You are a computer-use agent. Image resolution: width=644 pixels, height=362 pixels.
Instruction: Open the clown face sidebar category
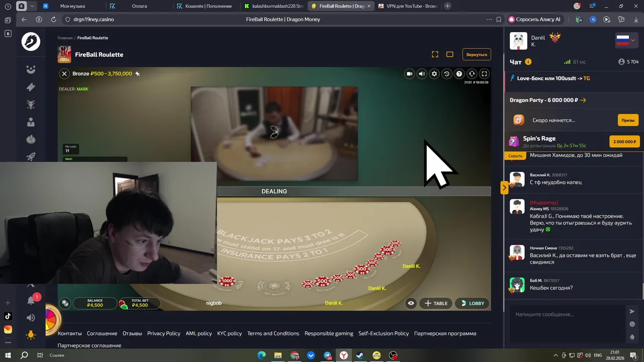pyautogui.click(x=31, y=70)
